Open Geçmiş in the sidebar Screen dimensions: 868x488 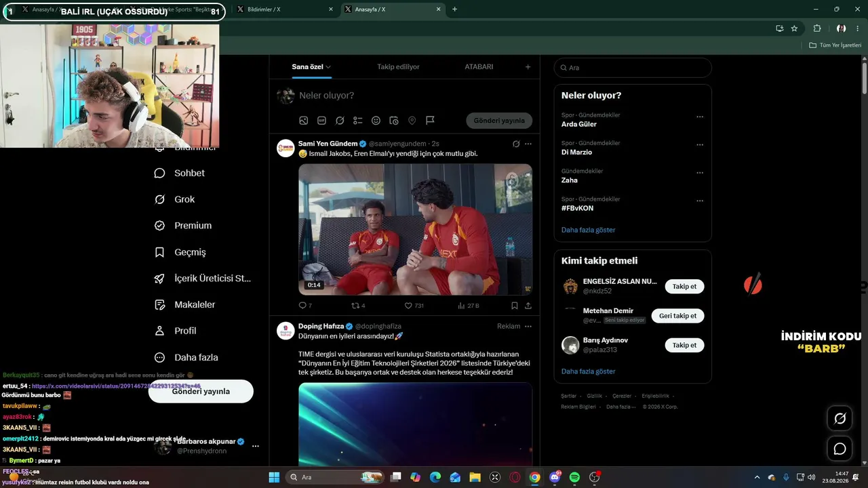click(x=180, y=252)
